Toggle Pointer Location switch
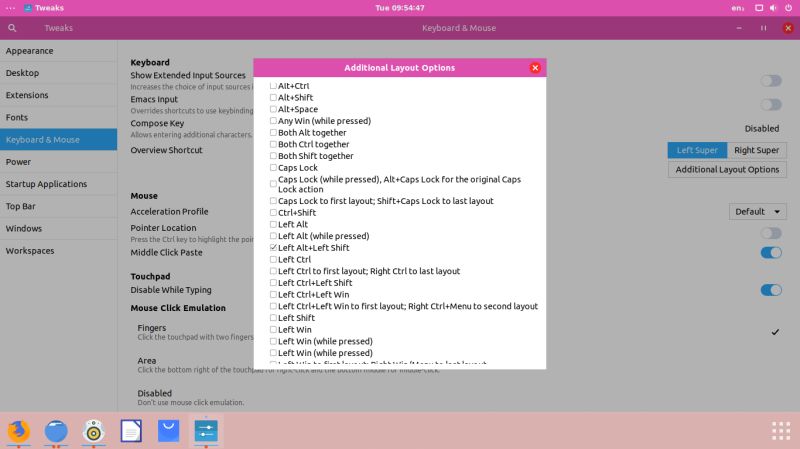The height and width of the screenshot is (449, 800). click(x=770, y=233)
